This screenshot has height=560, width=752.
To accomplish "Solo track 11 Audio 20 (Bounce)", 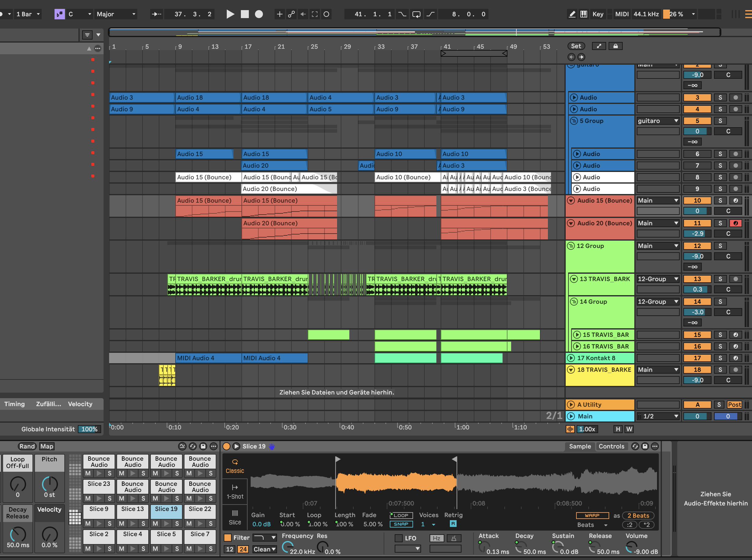I will click(x=720, y=223).
